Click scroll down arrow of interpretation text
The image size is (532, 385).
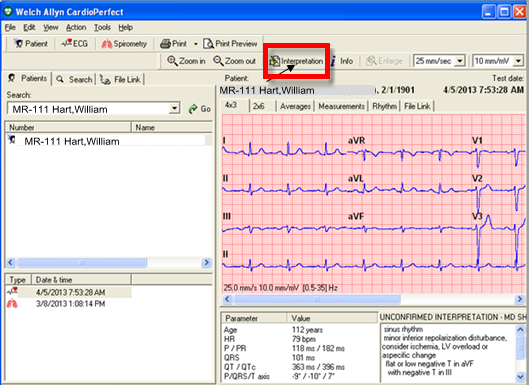520,377
